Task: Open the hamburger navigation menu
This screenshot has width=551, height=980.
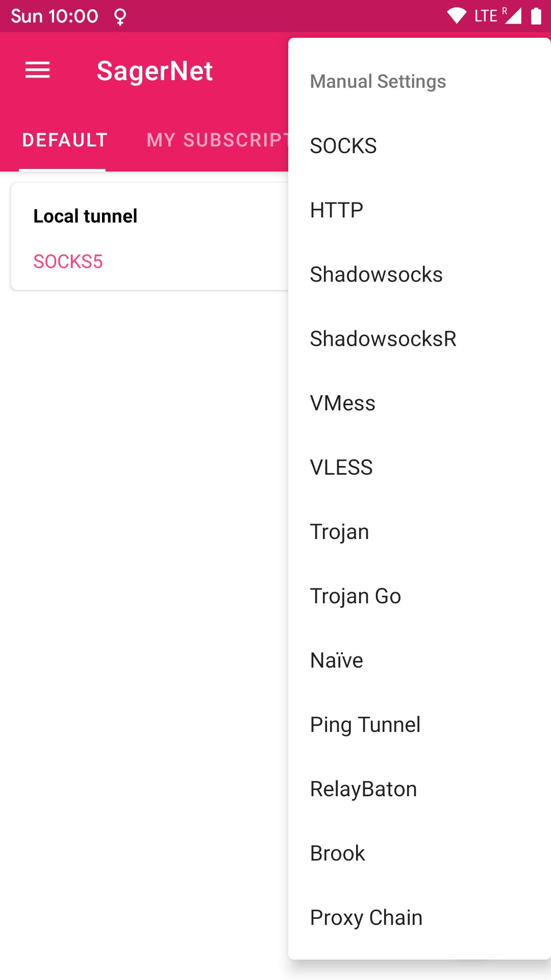Action: [38, 70]
